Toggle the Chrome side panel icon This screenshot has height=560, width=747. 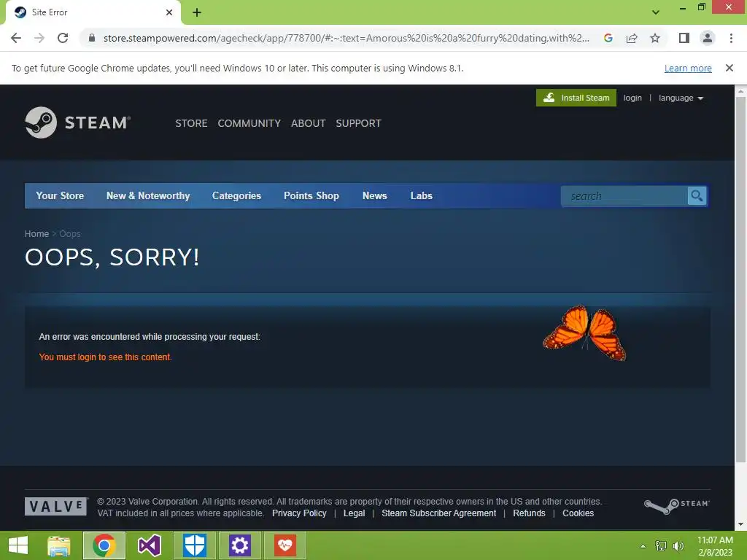(x=684, y=38)
